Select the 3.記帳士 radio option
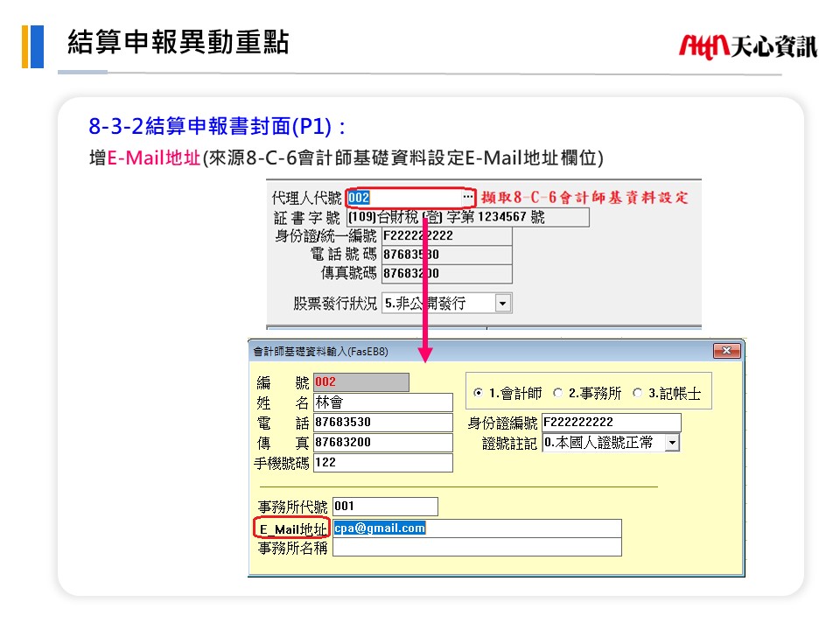This screenshot has width=840, height=630. click(x=637, y=394)
